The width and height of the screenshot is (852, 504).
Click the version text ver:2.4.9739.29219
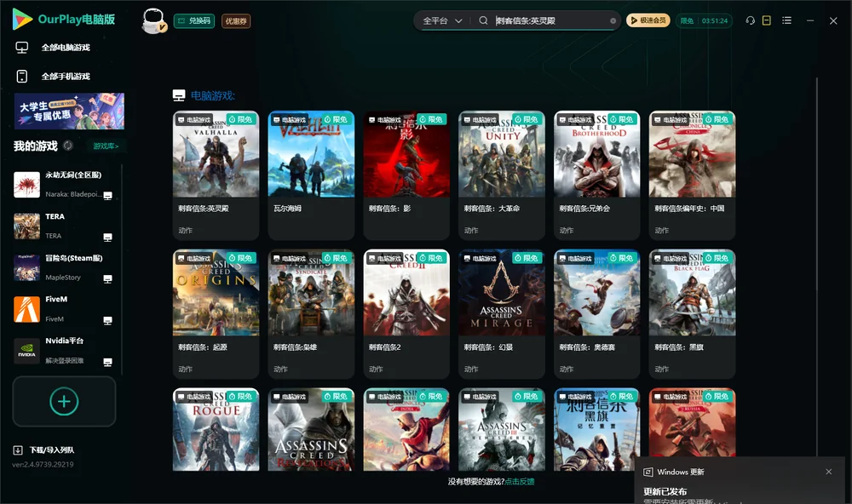click(x=43, y=464)
